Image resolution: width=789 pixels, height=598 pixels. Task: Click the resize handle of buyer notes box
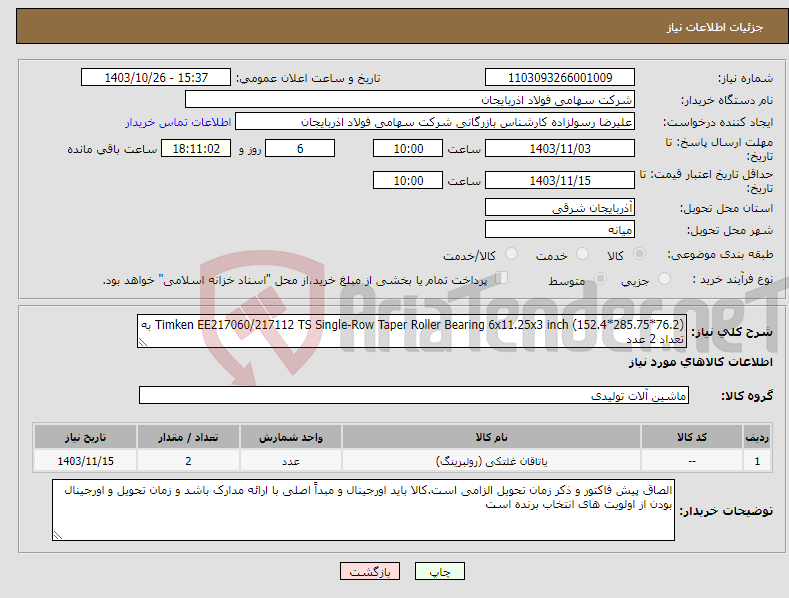coord(58,535)
